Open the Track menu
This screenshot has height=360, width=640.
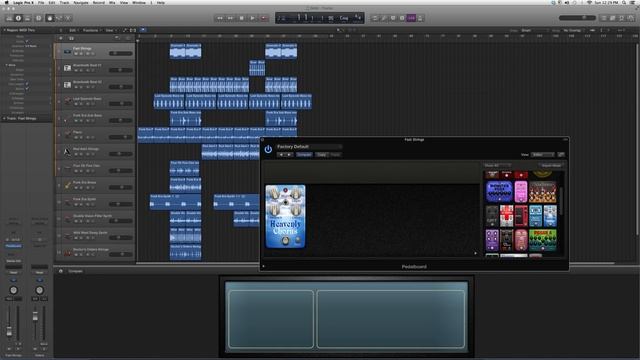tap(64, 2)
